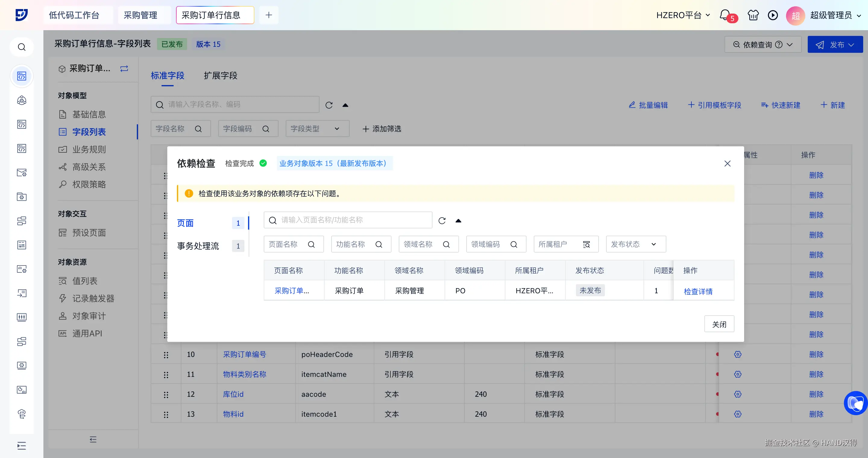Click the floating assistant chat icon
This screenshot has height=458, width=868.
pyautogui.click(x=856, y=403)
